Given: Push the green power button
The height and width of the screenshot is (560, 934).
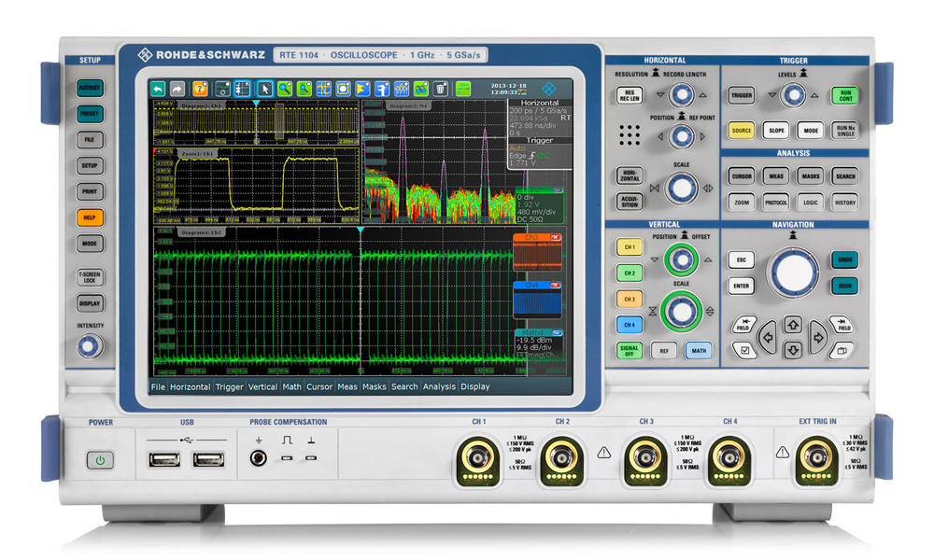Looking at the screenshot, I should pyautogui.click(x=100, y=460).
